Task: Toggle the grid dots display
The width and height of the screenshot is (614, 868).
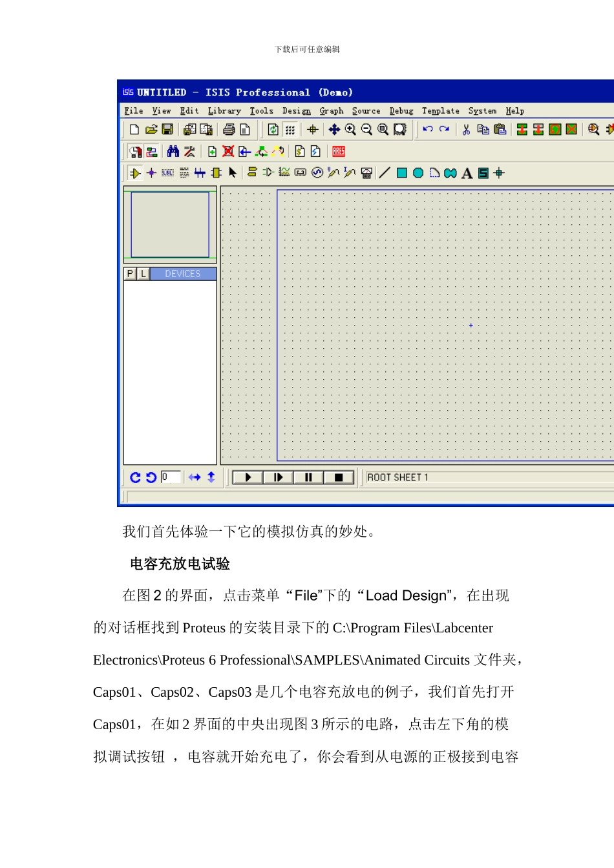Action: click(290, 130)
